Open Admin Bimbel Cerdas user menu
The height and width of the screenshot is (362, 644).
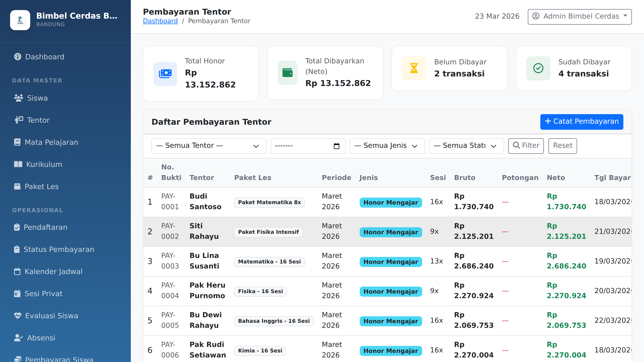click(579, 17)
